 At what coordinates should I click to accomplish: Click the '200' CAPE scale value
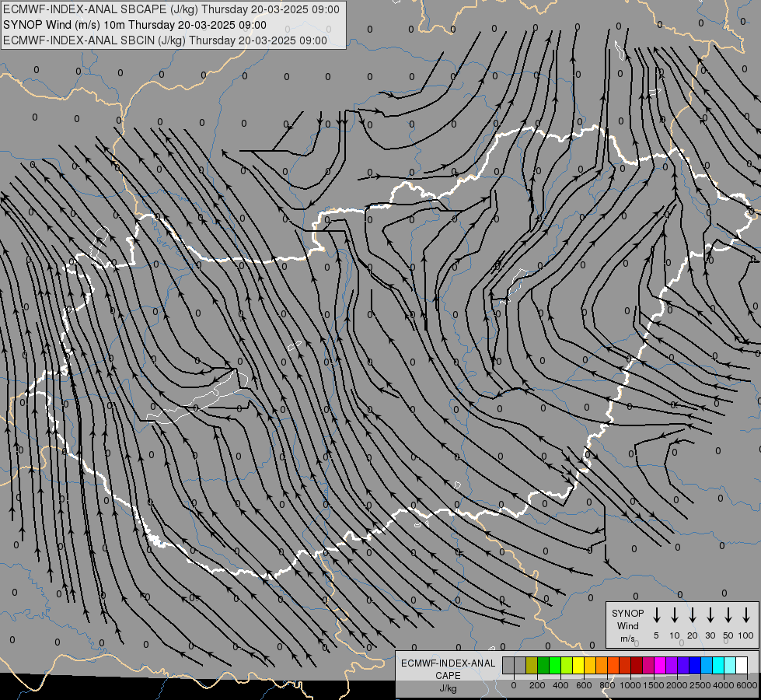tap(537, 685)
